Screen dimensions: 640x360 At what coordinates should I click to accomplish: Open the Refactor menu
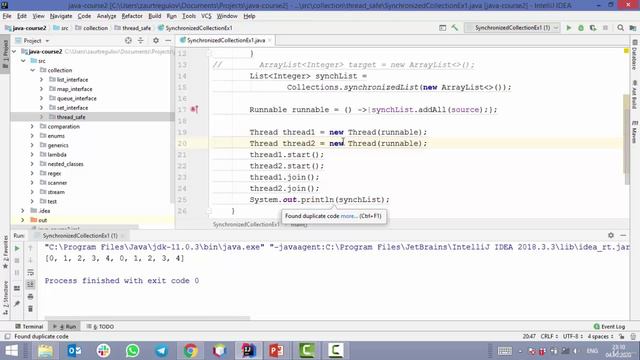132,16
